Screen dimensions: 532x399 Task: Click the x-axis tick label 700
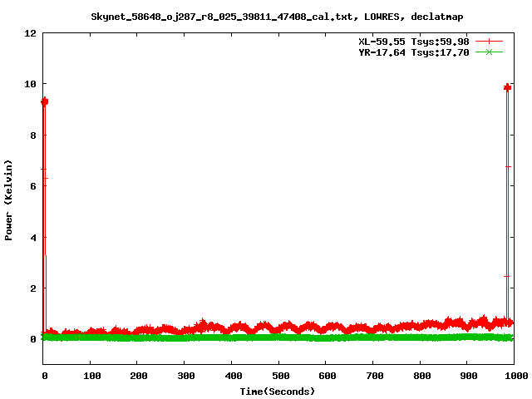pos(375,376)
